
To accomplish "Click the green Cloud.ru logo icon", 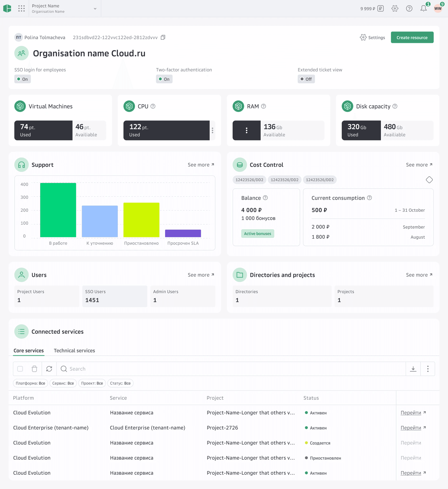I will 7,9.
